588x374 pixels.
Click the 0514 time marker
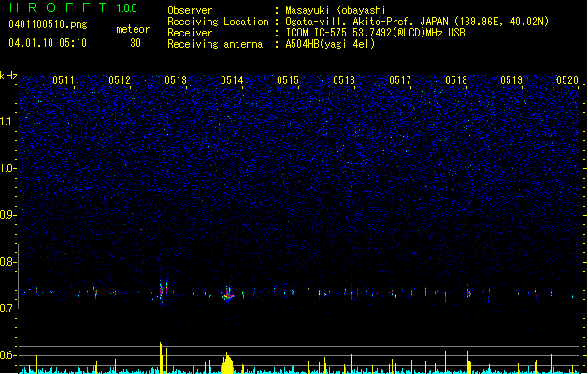tap(232, 80)
